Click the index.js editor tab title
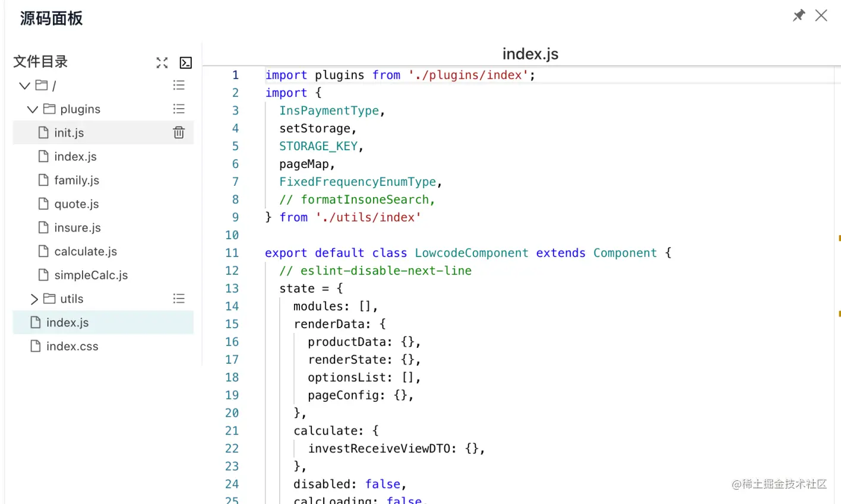This screenshot has height=504, width=841. [x=530, y=54]
